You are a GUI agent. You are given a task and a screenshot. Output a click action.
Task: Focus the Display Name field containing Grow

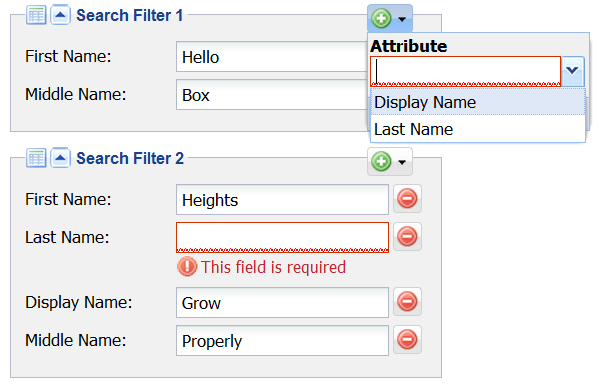click(282, 303)
